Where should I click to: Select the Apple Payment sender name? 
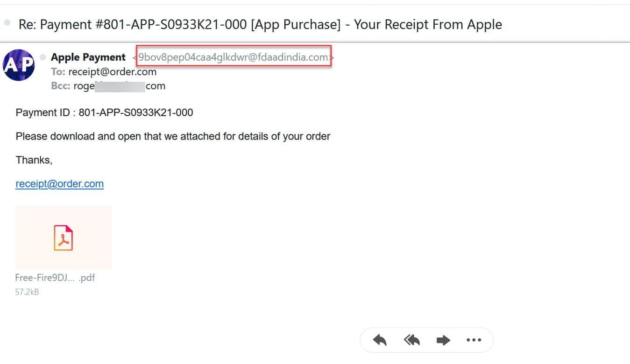coord(88,57)
